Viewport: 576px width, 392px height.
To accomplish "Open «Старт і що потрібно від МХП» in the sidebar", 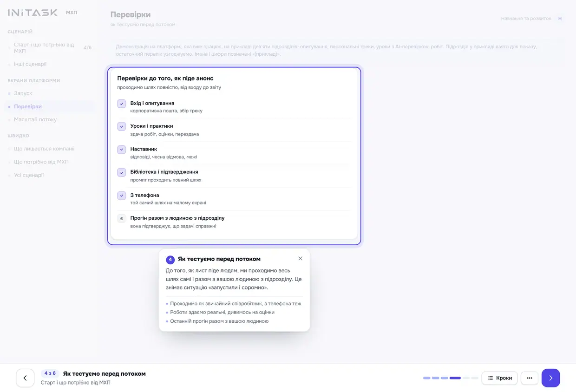I will [50, 48].
